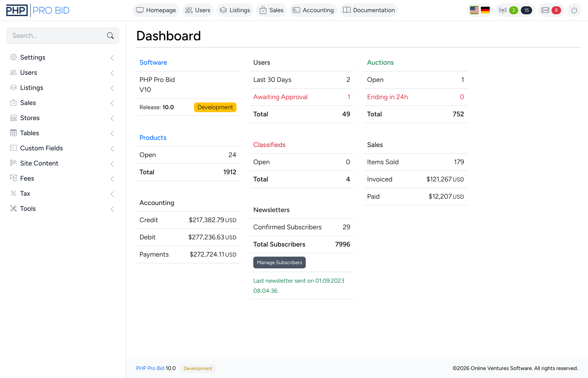The width and height of the screenshot is (588, 378).
Task: Click the Stores shop icon in sidebar
Action: 13,118
